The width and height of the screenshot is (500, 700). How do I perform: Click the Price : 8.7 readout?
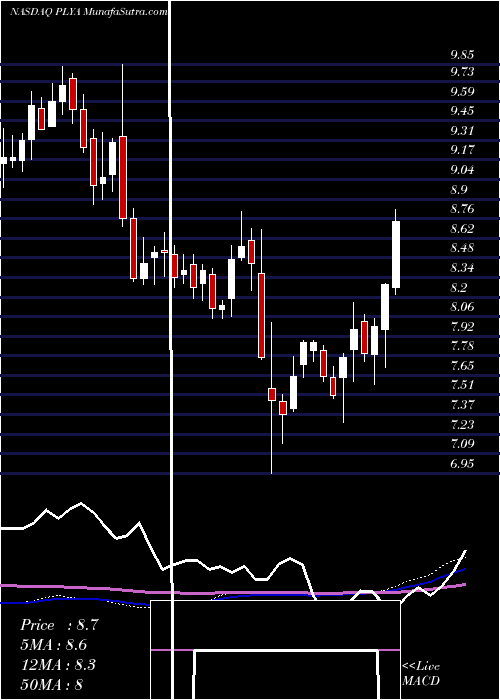click(59, 625)
